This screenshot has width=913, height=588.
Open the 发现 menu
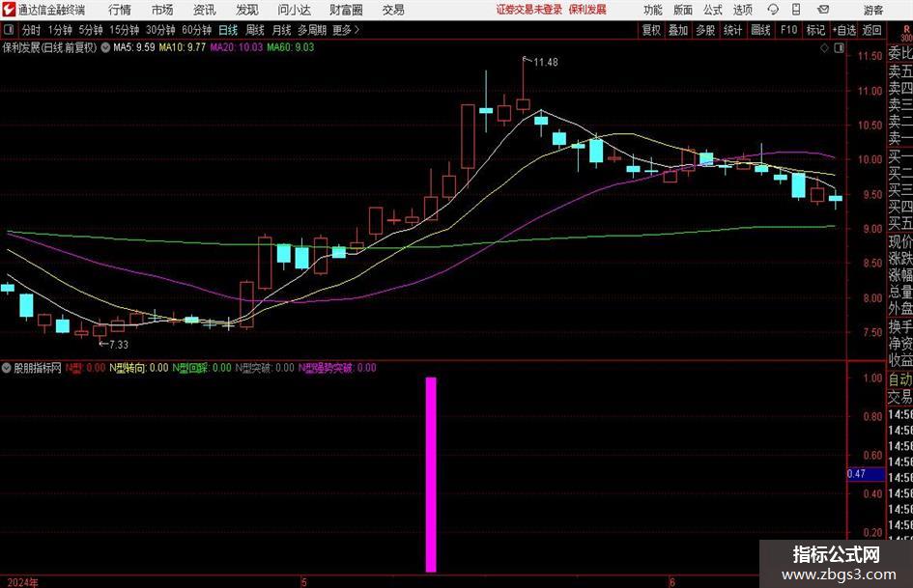coord(247,10)
